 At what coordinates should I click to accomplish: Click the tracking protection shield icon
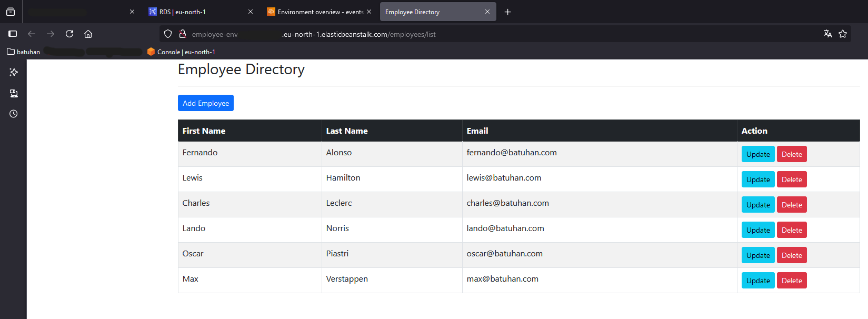[x=168, y=34]
